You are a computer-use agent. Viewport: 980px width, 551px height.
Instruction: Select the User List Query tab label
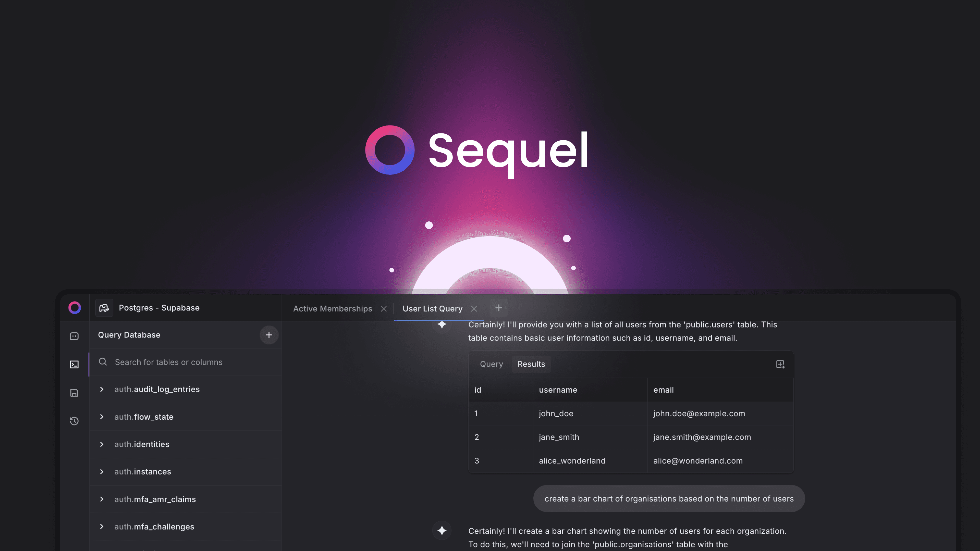tap(432, 308)
